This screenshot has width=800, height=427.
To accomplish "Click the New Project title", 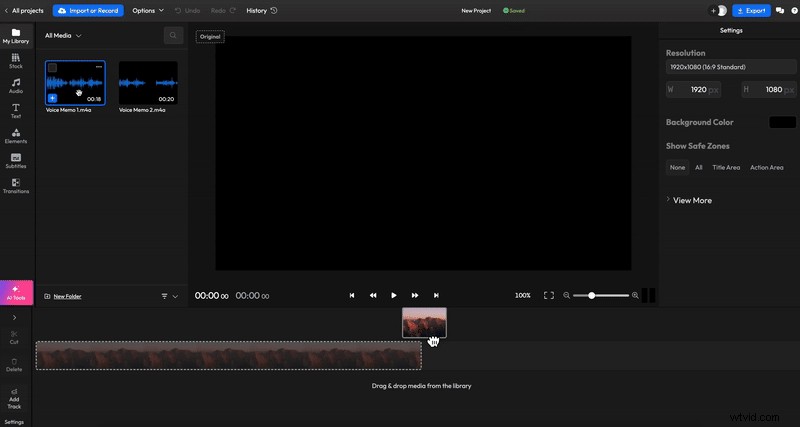I will point(476,11).
